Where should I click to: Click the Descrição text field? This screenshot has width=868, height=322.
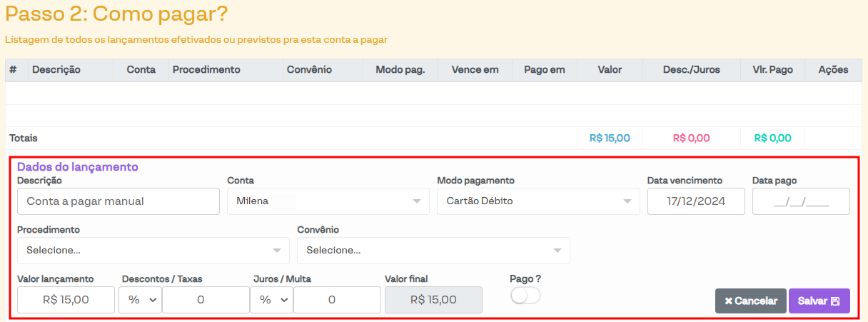[118, 201]
